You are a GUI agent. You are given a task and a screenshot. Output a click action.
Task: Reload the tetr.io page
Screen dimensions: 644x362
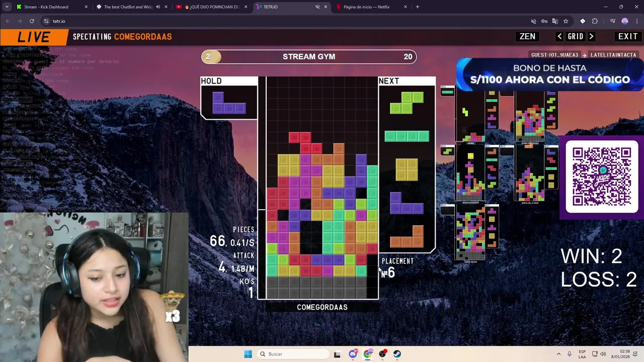32,21
